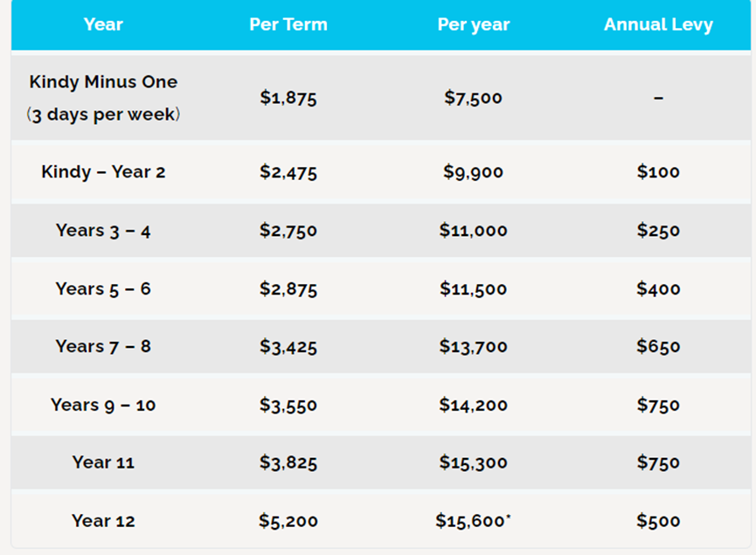
Task: Select the Year 11 row label
Action: pyautogui.click(x=103, y=463)
